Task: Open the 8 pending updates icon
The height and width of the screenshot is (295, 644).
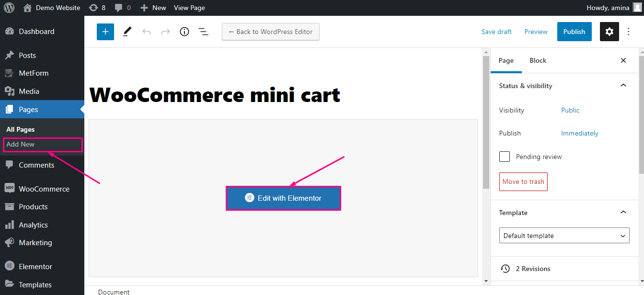Action: 97,8
